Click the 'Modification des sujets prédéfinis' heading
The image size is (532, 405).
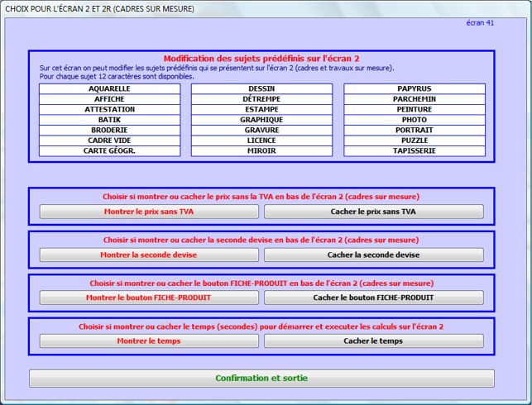[261, 59]
